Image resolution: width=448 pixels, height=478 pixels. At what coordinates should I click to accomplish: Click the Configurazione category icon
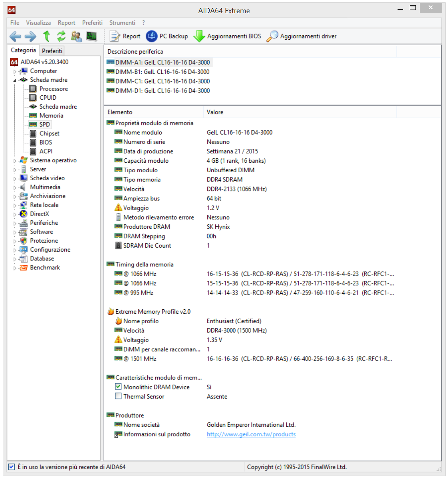23,250
